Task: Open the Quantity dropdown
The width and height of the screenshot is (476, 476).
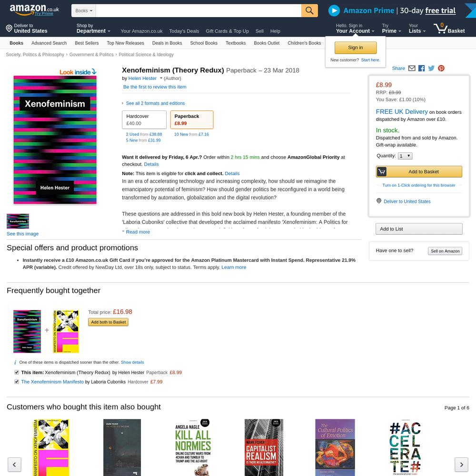Action: 405,156
